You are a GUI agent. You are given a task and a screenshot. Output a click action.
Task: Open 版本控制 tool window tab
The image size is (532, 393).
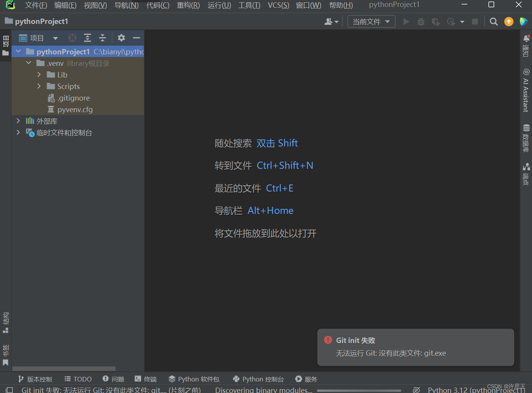coord(35,379)
